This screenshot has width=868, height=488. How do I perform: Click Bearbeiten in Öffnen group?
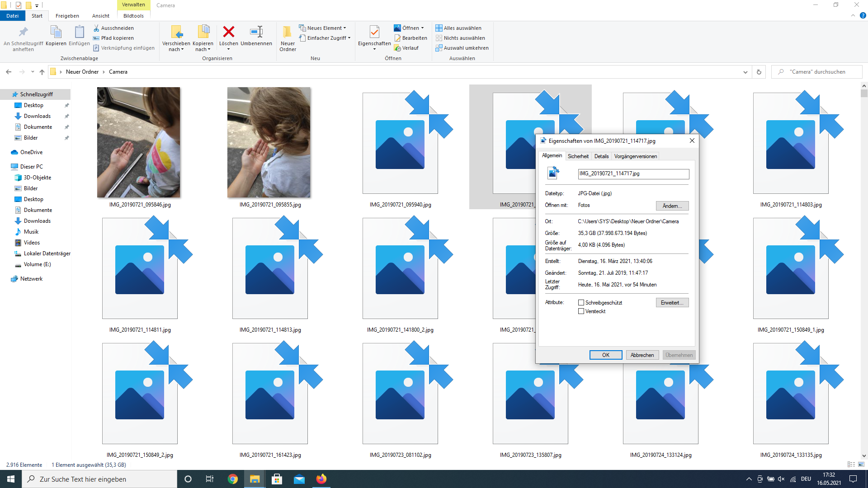click(410, 38)
